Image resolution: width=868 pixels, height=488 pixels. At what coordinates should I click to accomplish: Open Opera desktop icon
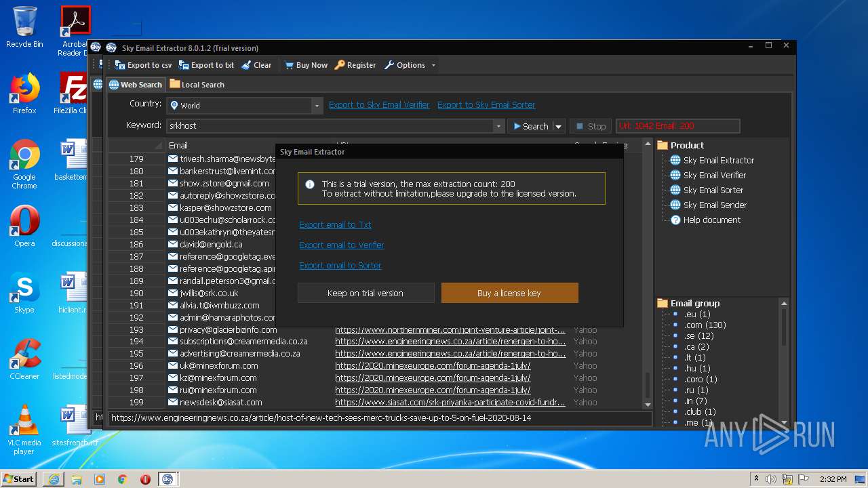point(24,226)
